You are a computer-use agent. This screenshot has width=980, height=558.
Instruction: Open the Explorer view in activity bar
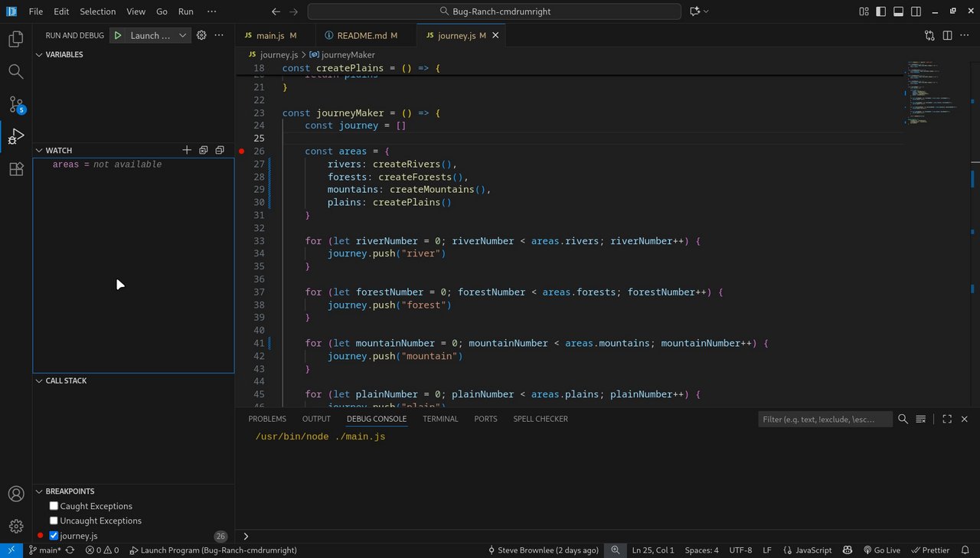coord(16,38)
